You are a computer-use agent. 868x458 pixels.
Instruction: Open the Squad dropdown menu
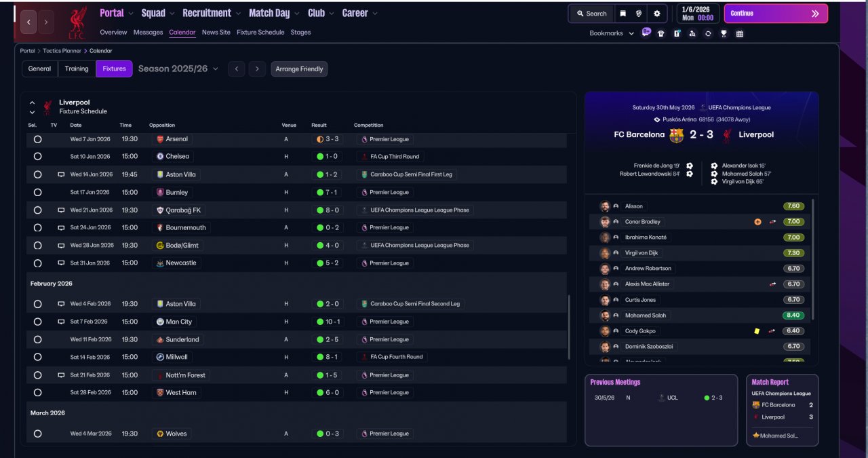158,13
